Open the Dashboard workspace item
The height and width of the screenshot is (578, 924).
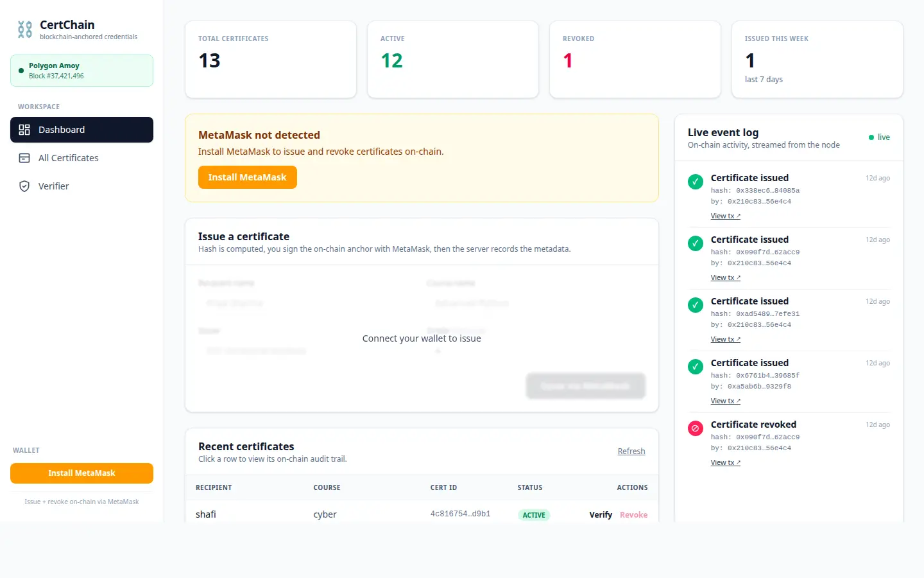coord(81,130)
